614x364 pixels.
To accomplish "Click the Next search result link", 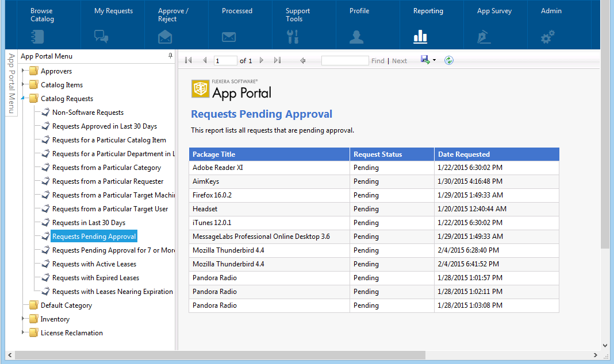I will (400, 61).
